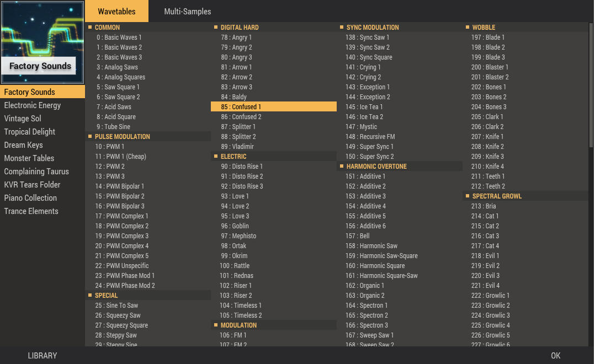Screen dimensions: 595x364
Task: Pick wavetable 0 : Basic Waves 1
Action: click(x=119, y=38)
